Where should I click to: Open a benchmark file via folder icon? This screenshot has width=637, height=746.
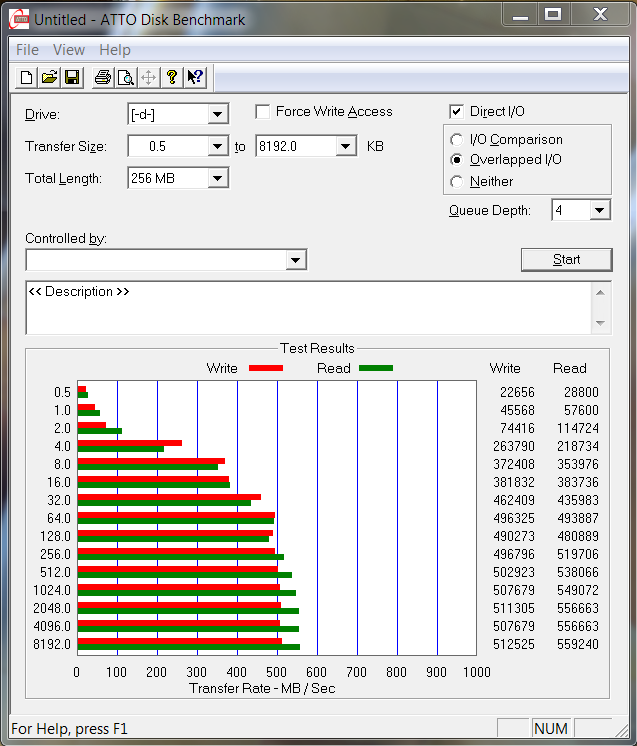click(49, 77)
